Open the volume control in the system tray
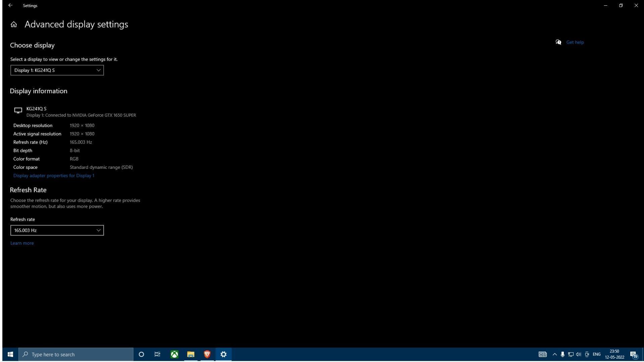Viewport: 644px width, 362px height. [x=578, y=354]
